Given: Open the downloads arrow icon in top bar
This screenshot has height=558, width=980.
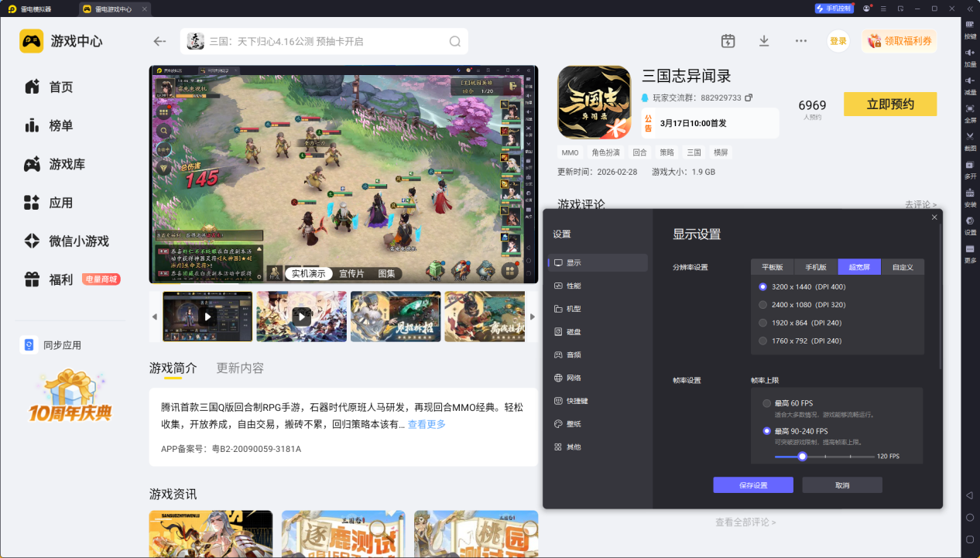Looking at the screenshot, I should point(764,41).
